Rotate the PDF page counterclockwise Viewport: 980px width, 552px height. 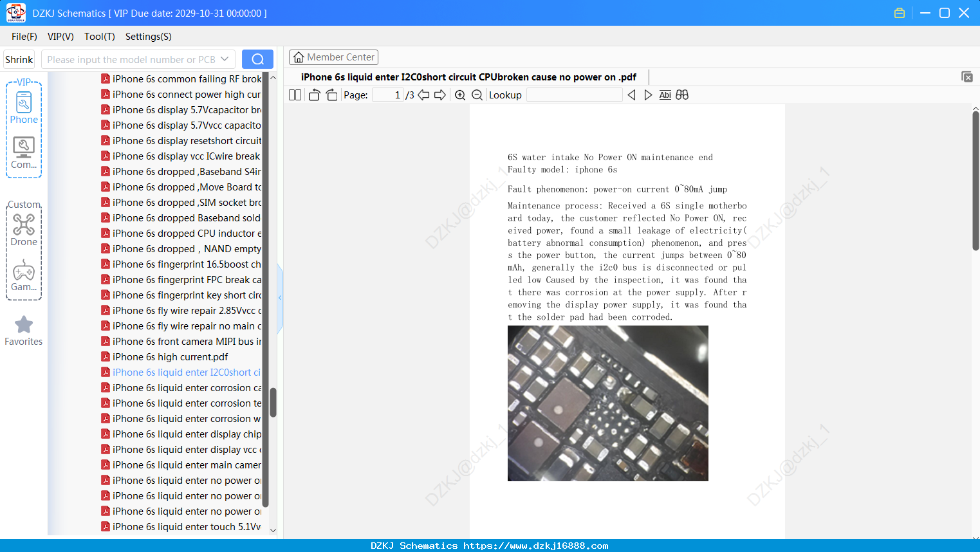tap(314, 95)
